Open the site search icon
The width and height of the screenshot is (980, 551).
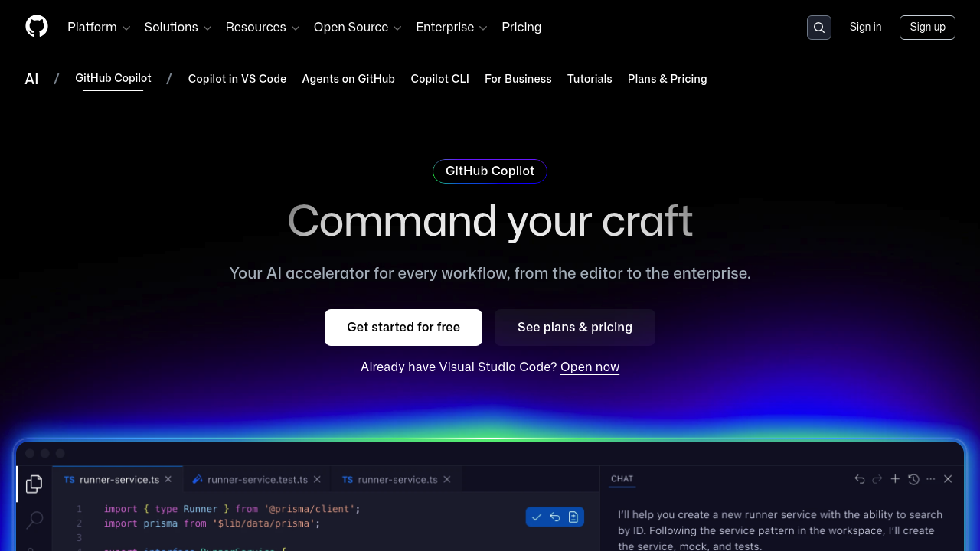point(818,27)
